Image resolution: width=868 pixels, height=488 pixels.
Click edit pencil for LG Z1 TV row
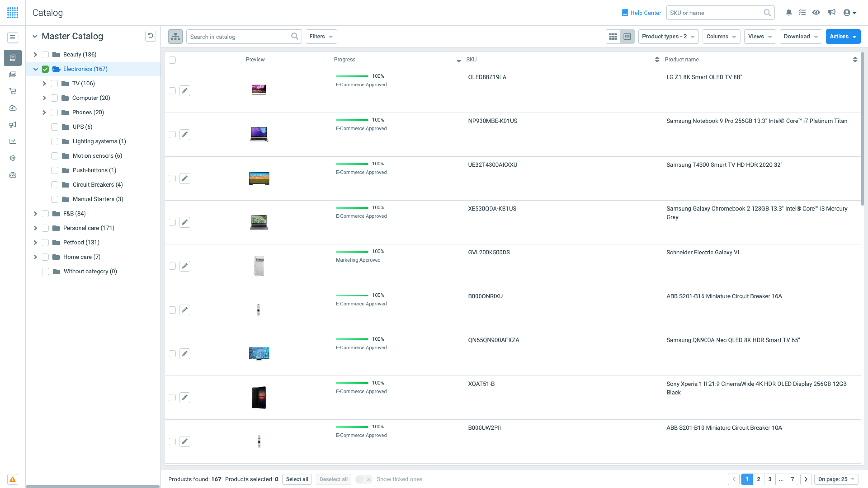[x=185, y=91]
